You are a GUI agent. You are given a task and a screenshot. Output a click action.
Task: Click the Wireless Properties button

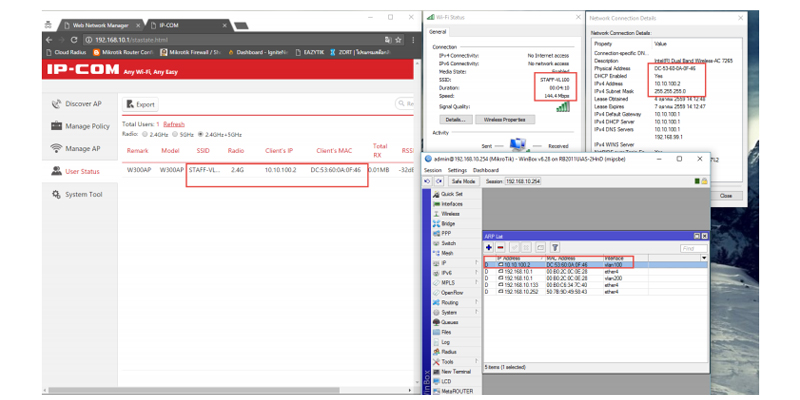[505, 120]
